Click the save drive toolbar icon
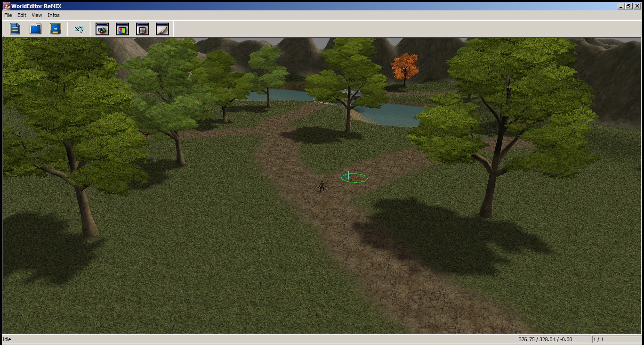Screen dimensions: 644x345 point(56,29)
